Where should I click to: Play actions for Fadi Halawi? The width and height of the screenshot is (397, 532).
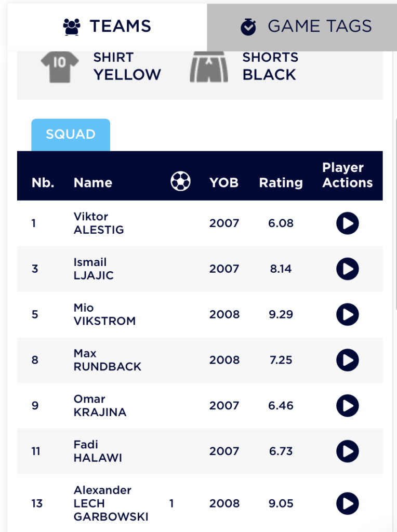(x=348, y=451)
